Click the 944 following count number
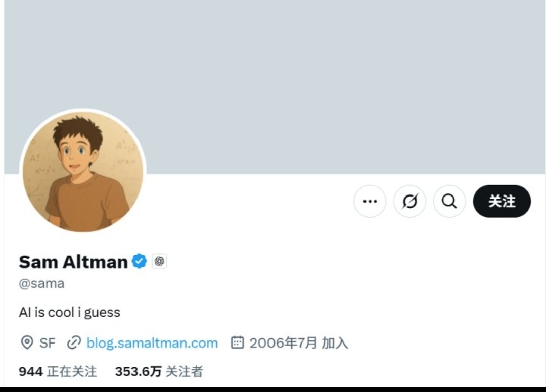 (30, 372)
